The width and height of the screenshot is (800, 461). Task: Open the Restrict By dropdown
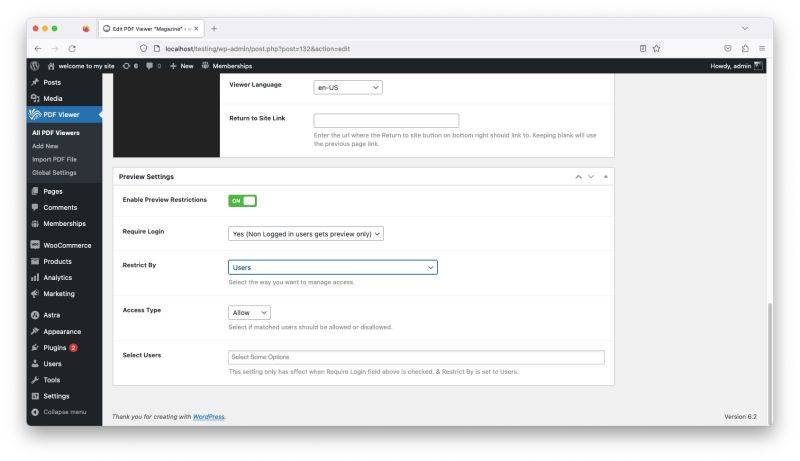pyautogui.click(x=333, y=267)
